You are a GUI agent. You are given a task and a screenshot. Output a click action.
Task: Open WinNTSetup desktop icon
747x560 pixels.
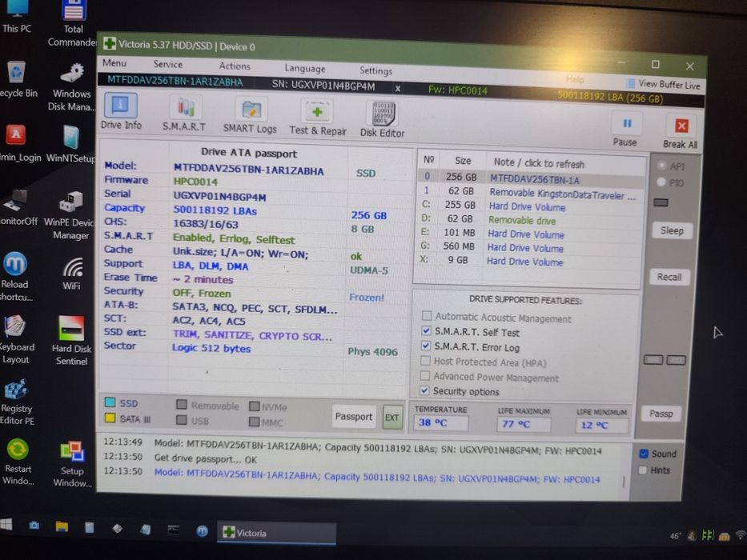coord(70,144)
